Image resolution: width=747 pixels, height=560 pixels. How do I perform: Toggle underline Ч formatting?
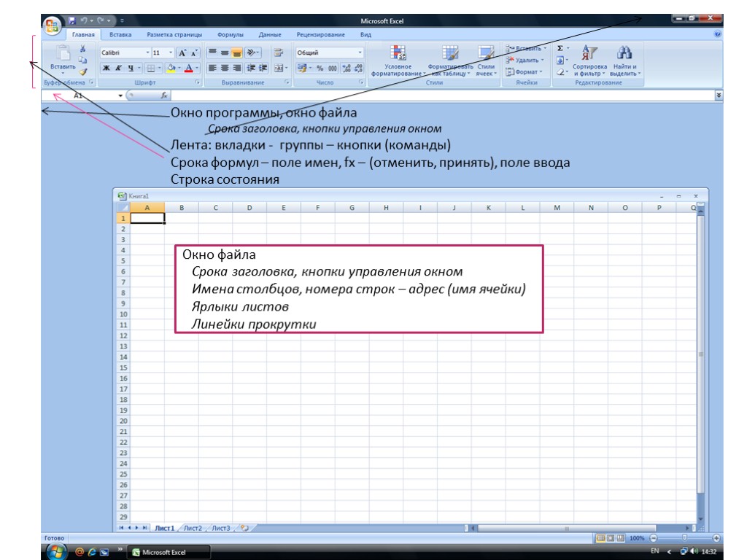pyautogui.click(x=131, y=68)
